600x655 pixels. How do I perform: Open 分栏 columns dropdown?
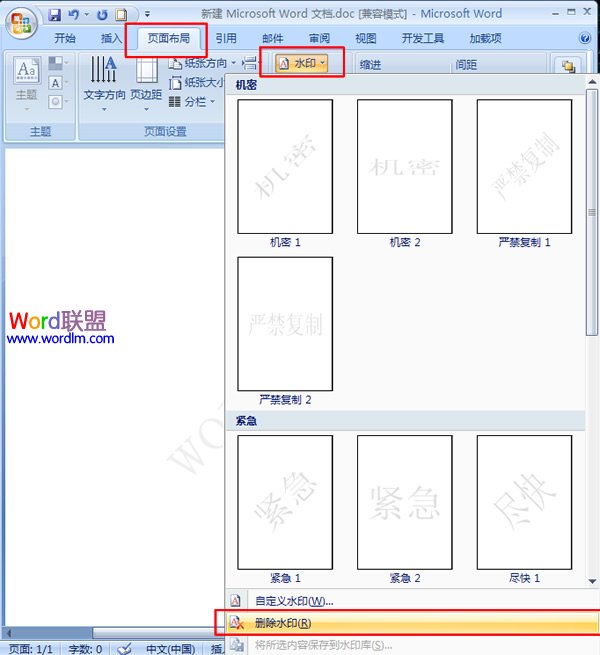coord(192,102)
